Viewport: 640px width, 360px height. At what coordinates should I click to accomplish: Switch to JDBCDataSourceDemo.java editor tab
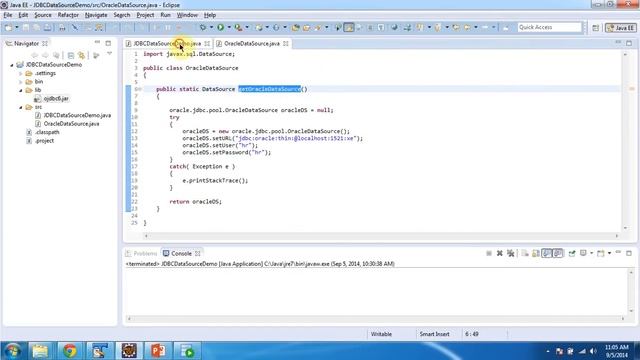[x=167, y=43]
